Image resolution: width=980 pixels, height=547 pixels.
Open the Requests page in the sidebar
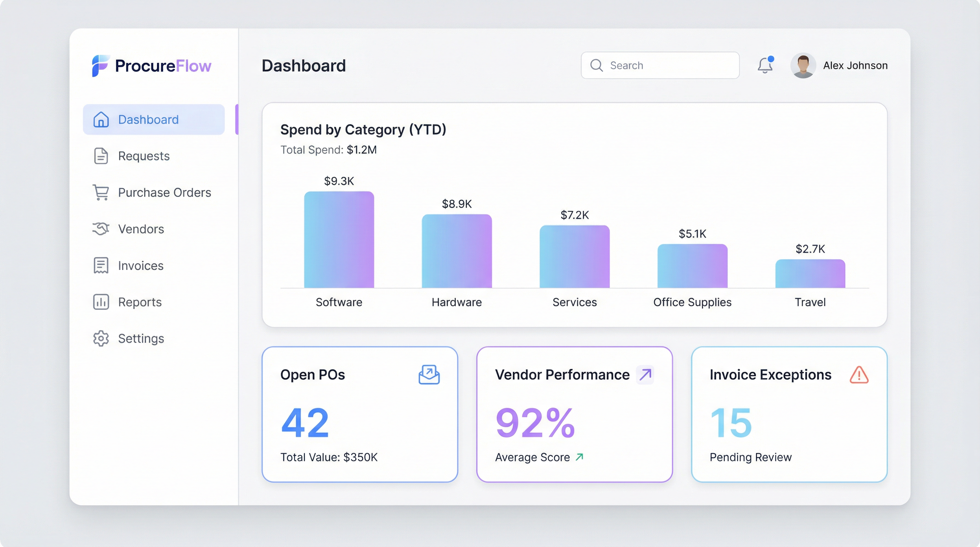click(x=144, y=156)
